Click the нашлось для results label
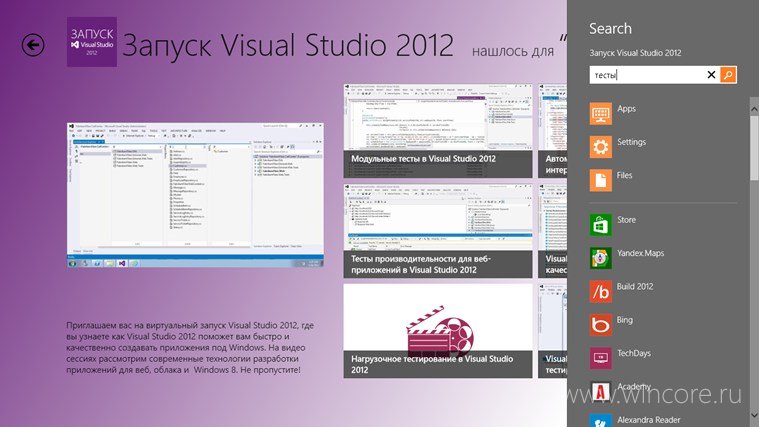This screenshot has width=759, height=427. 513,51
